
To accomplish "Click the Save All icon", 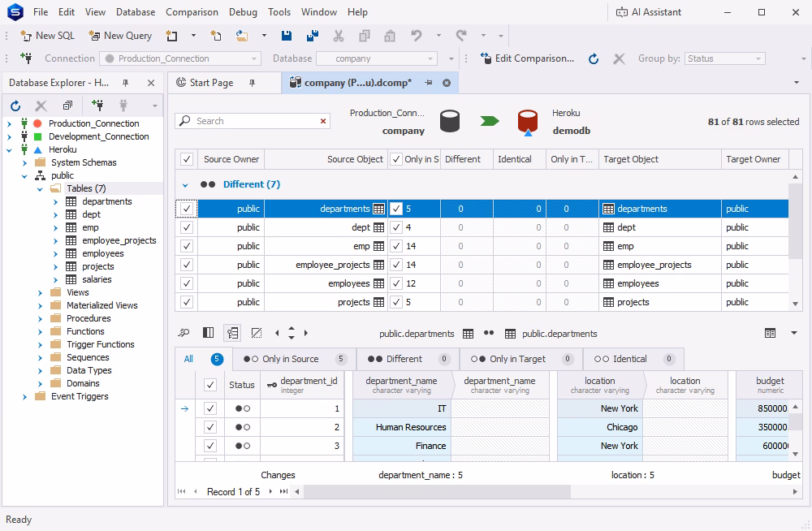I will click(x=313, y=36).
